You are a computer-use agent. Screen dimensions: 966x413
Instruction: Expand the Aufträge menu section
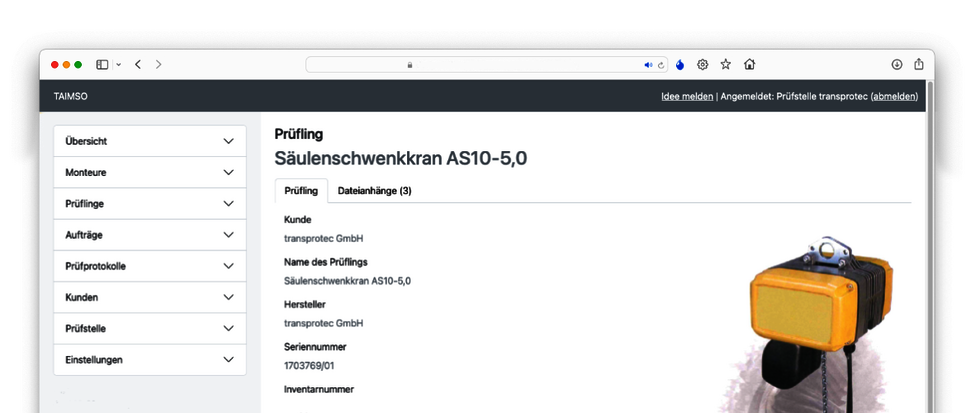click(x=150, y=235)
